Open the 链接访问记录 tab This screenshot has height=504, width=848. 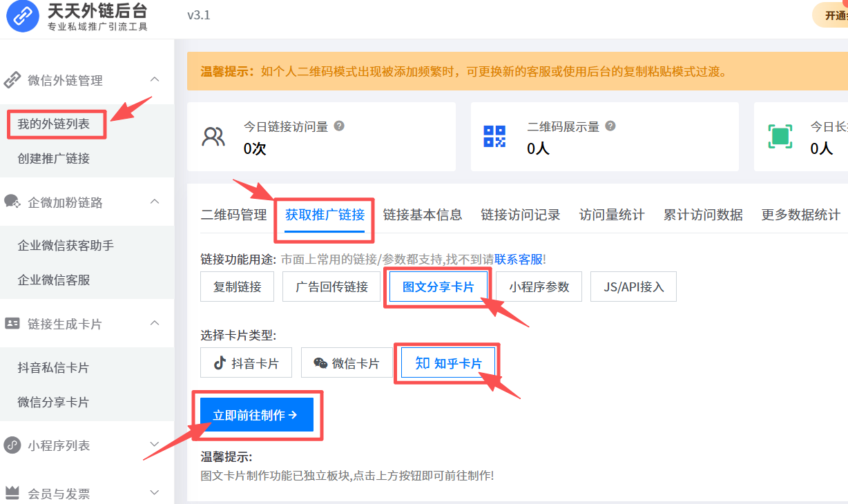click(x=521, y=215)
